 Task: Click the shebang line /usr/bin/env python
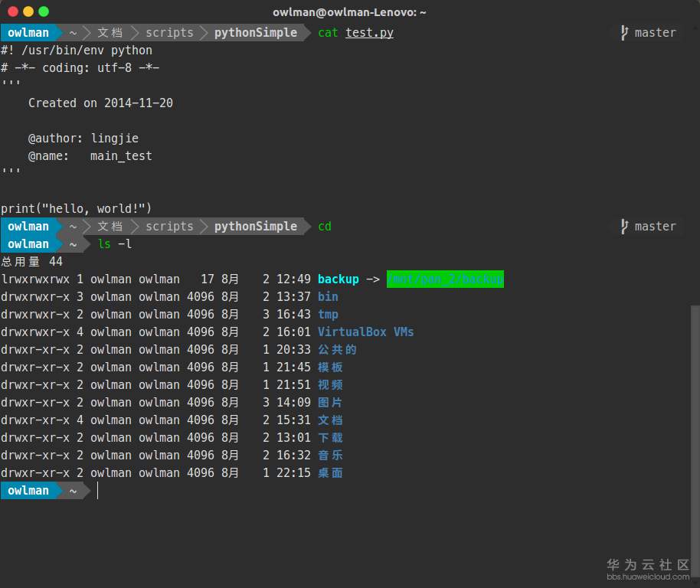coord(77,51)
